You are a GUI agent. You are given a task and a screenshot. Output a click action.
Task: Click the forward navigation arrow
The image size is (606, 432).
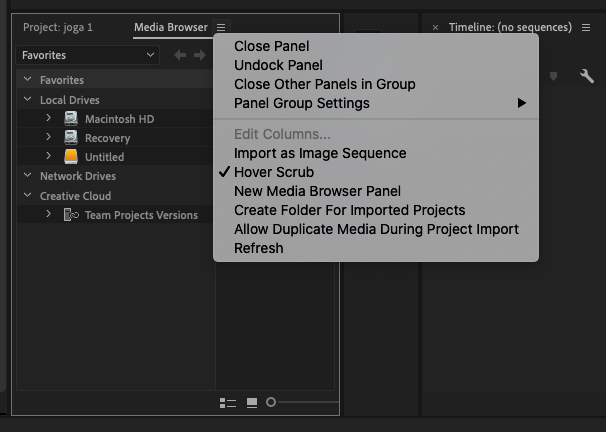click(x=200, y=55)
